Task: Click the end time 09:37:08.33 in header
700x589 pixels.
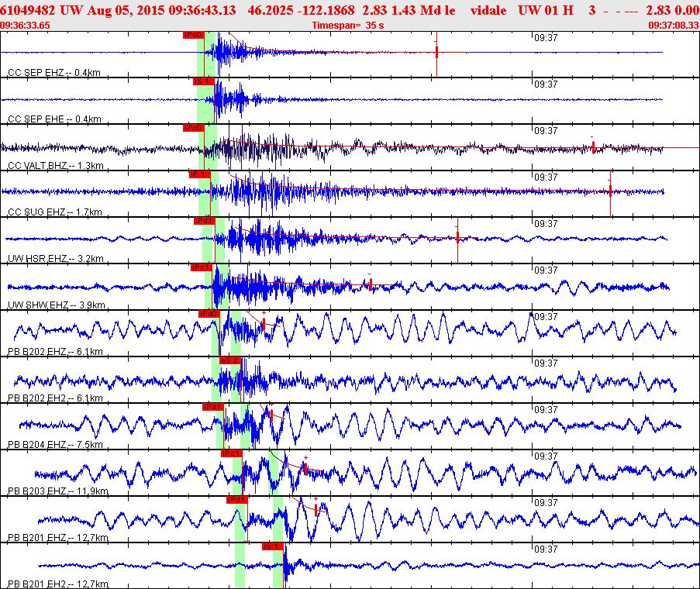Action: (673, 26)
